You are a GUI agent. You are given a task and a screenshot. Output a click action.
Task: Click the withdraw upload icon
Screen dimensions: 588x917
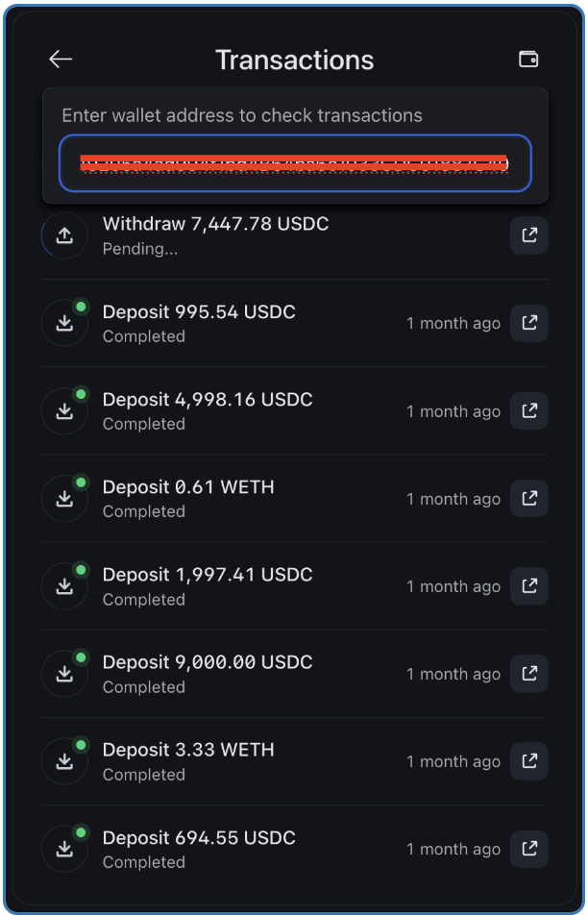coord(64,235)
